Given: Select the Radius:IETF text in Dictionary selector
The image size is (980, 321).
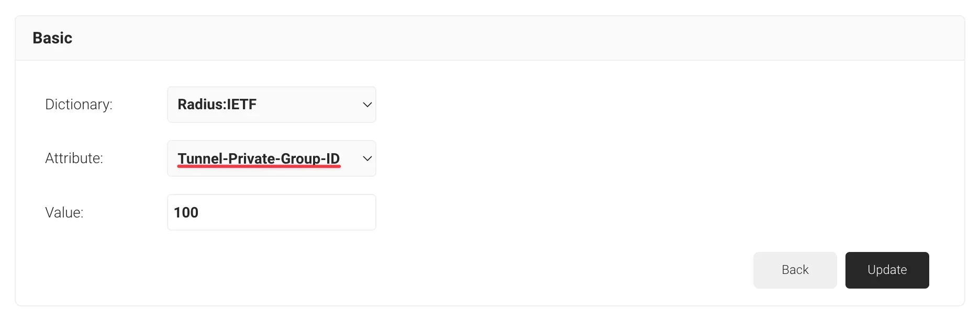Looking at the screenshot, I should [x=217, y=105].
